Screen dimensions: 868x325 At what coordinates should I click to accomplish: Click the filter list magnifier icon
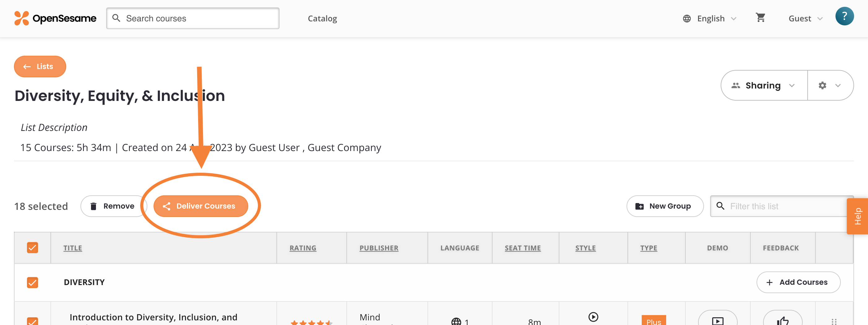click(x=720, y=206)
